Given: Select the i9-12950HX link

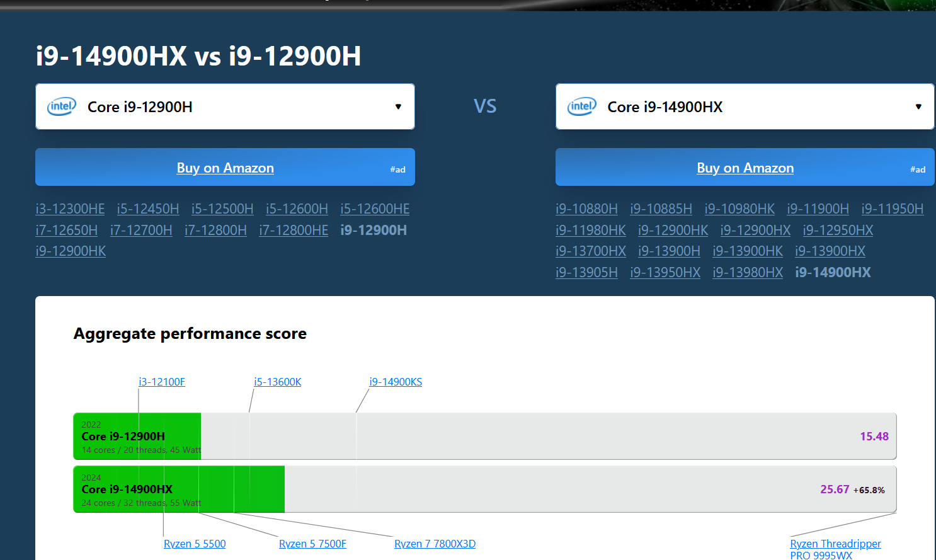Looking at the screenshot, I should 838,230.
